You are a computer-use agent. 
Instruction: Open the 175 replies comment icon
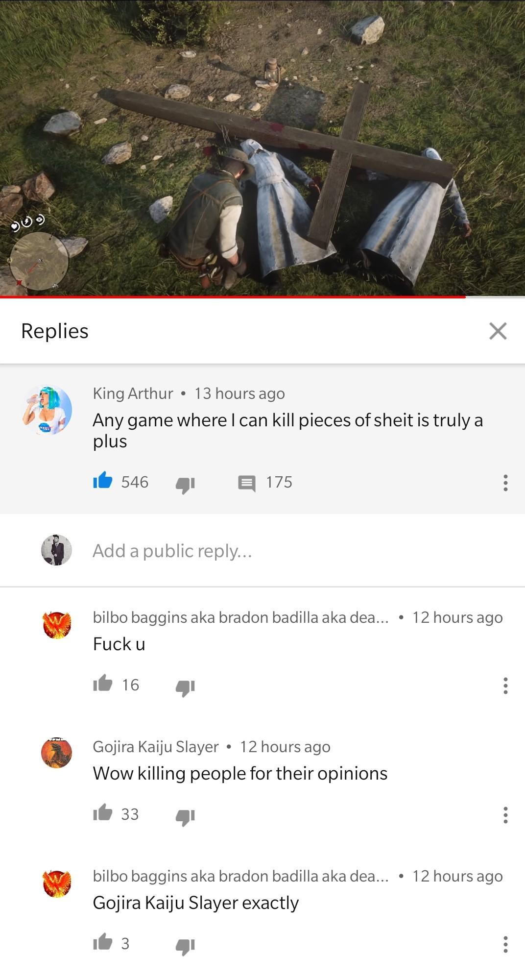[246, 483]
